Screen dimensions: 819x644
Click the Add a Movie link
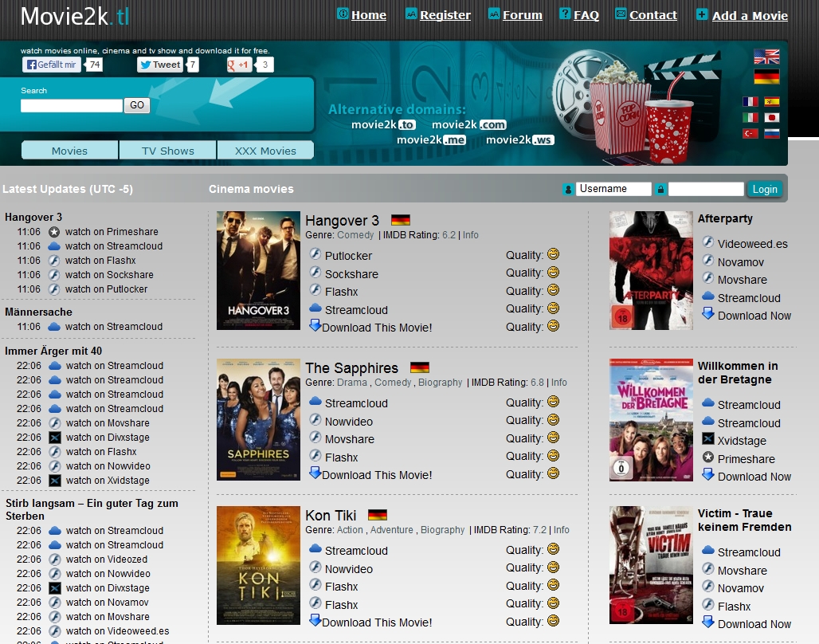tap(750, 16)
